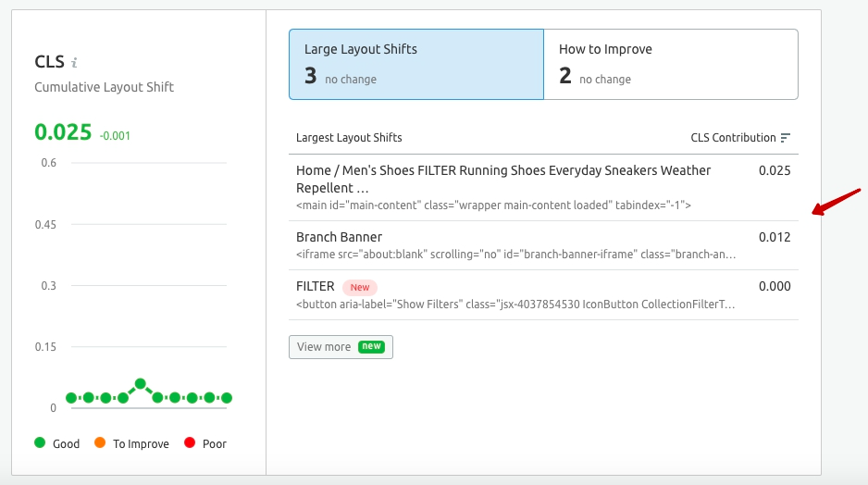Click the peak data point in the chart

coord(140,383)
